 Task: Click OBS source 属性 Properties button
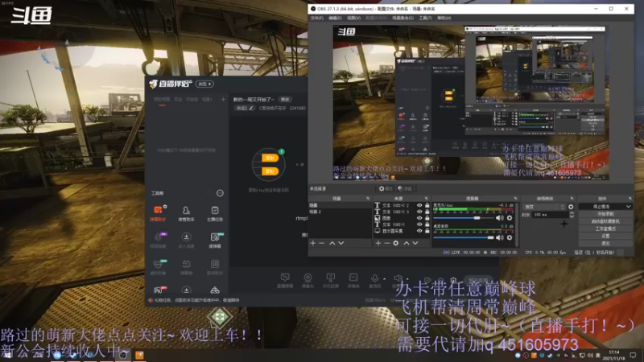[386, 189]
